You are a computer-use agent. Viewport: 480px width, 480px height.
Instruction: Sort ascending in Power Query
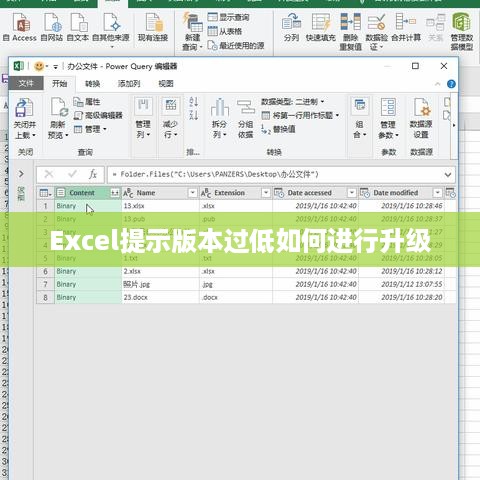point(194,101)
